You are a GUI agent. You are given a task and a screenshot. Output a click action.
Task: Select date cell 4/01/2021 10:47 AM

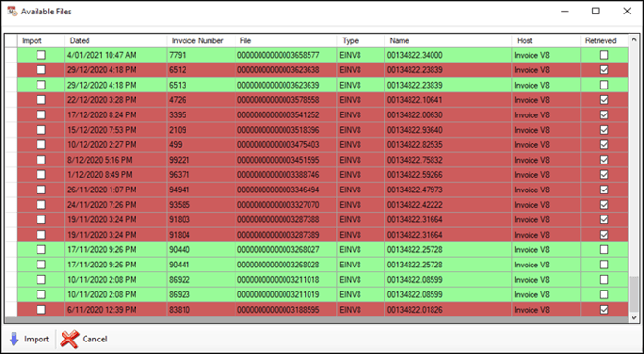click(x=115, y=55)
